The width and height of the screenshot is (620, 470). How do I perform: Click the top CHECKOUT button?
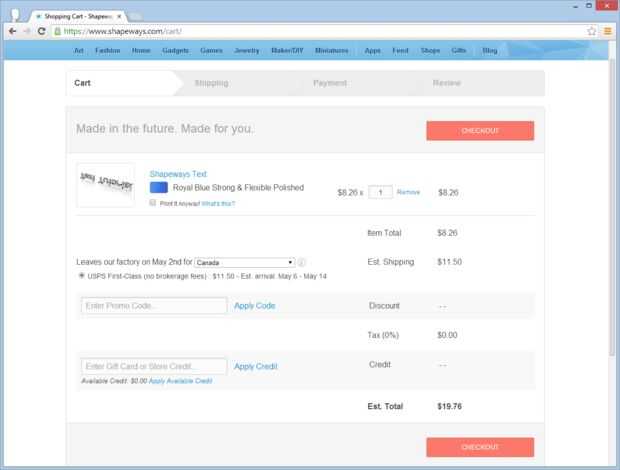(480, 130)
